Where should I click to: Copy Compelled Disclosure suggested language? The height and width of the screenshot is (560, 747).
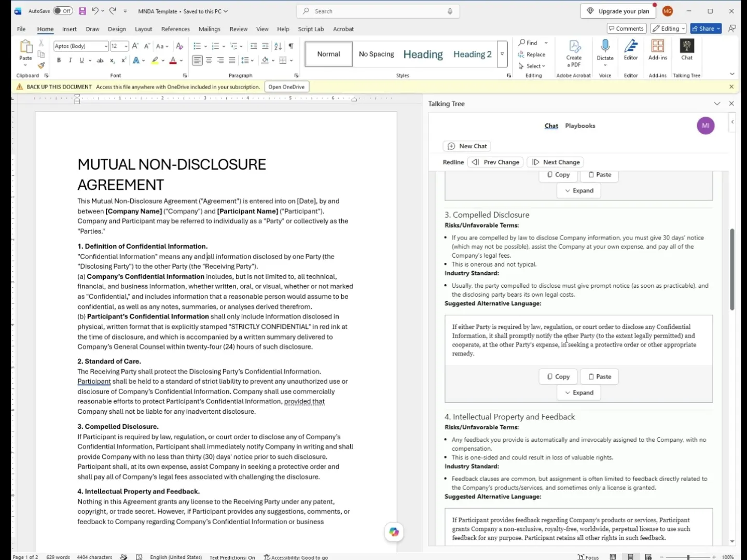[x=558, y=376]
